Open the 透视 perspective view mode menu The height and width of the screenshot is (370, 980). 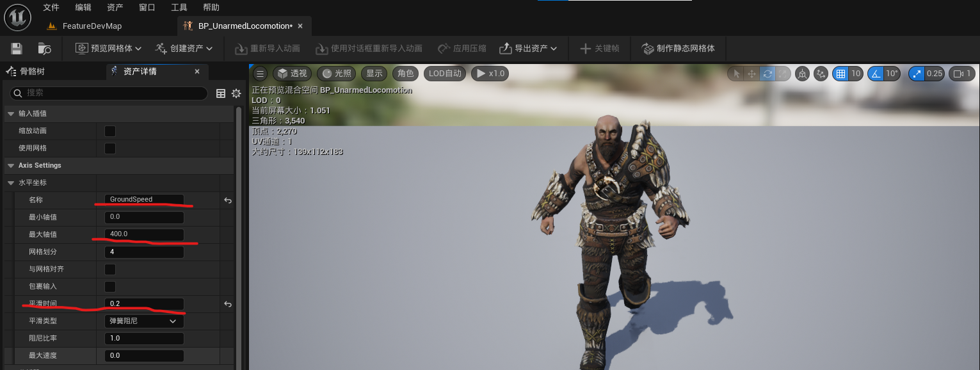click(292, 74)
